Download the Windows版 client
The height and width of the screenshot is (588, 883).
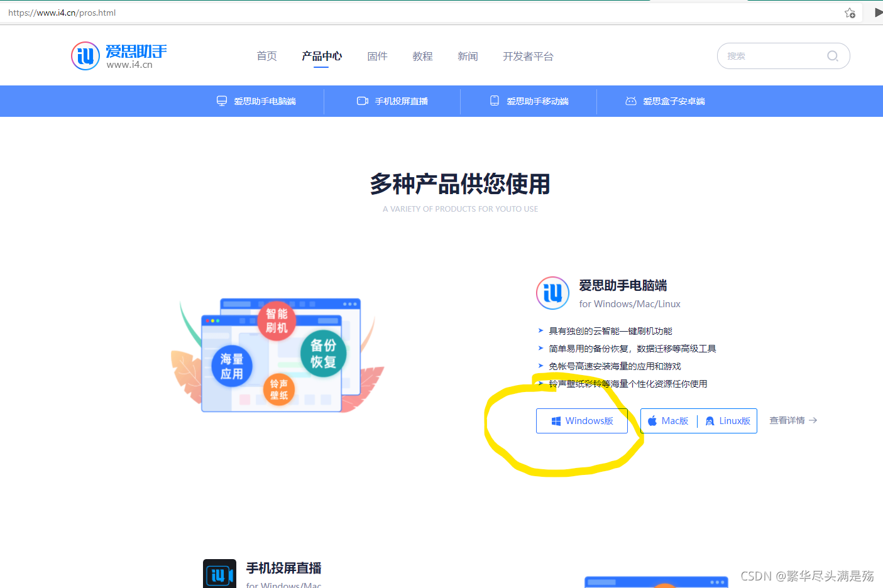(x=582, y=421)
